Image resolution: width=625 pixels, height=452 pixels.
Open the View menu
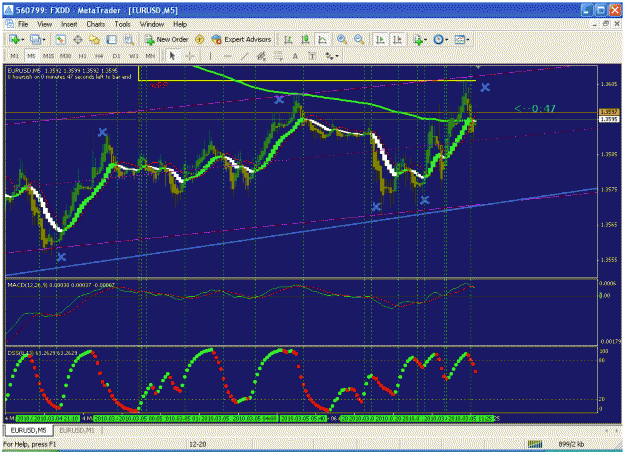pos(45,24)
